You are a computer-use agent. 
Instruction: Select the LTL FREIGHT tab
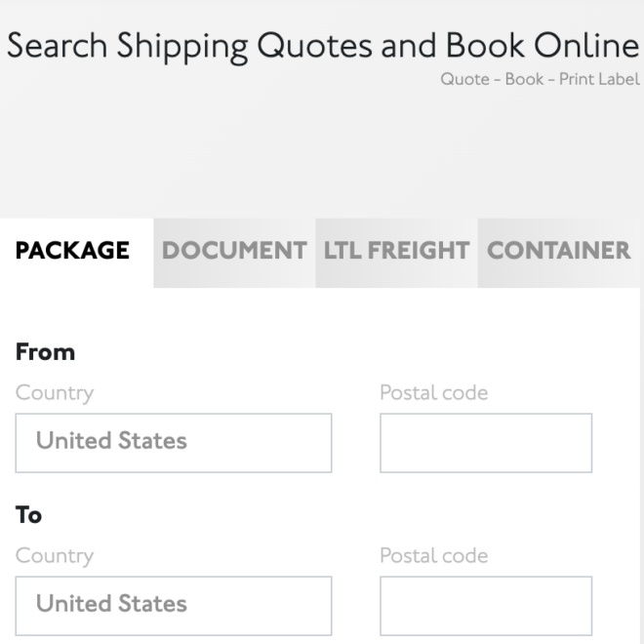pos(396,251)
